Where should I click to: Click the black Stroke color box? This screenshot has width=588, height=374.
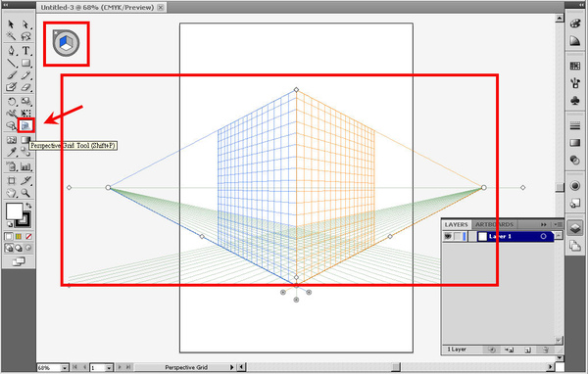[x=24, y=221]
